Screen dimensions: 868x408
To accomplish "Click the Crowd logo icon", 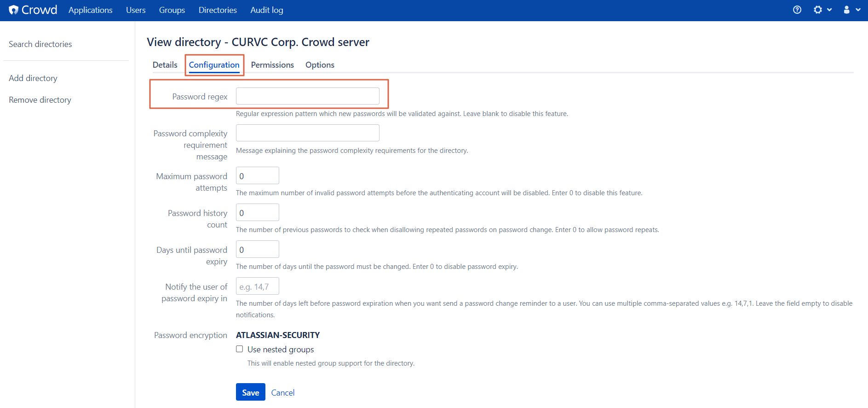I will point(14,10).
